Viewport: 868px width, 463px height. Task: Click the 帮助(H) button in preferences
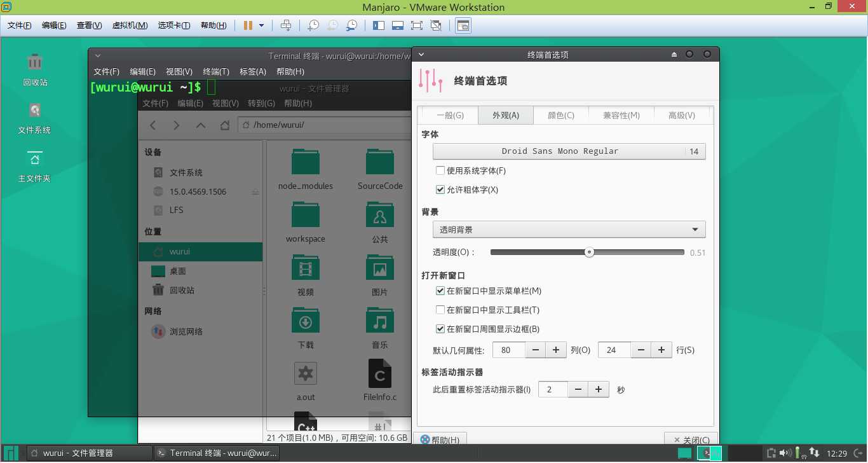point(440,439)
